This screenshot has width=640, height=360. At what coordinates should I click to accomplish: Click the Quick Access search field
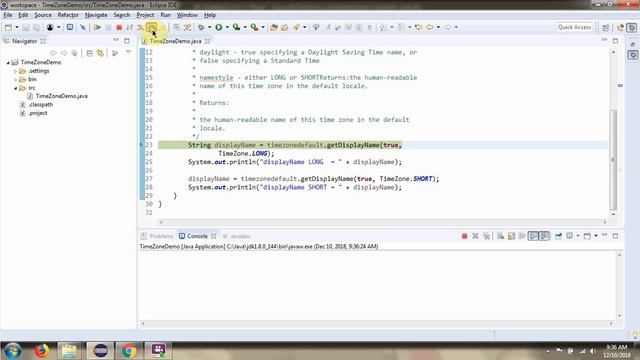point(574,27)
